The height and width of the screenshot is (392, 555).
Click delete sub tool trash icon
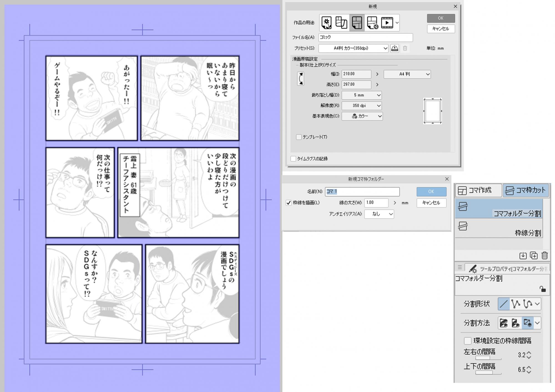[x=544, y=255]
